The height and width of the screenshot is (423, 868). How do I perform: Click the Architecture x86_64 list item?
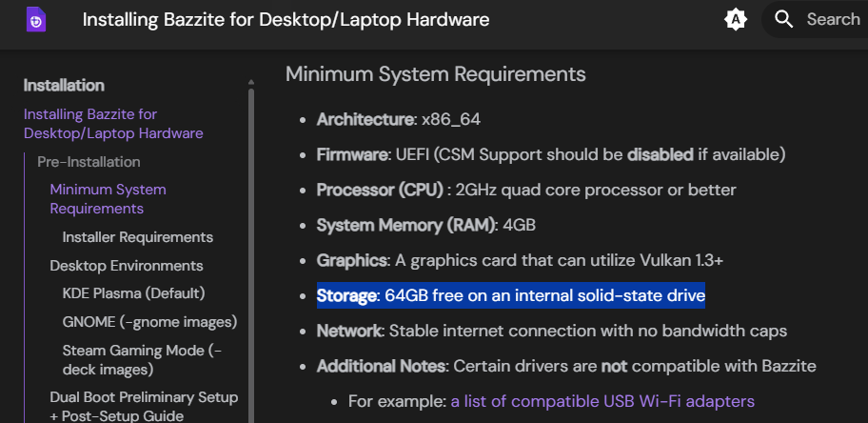[398, 120]
